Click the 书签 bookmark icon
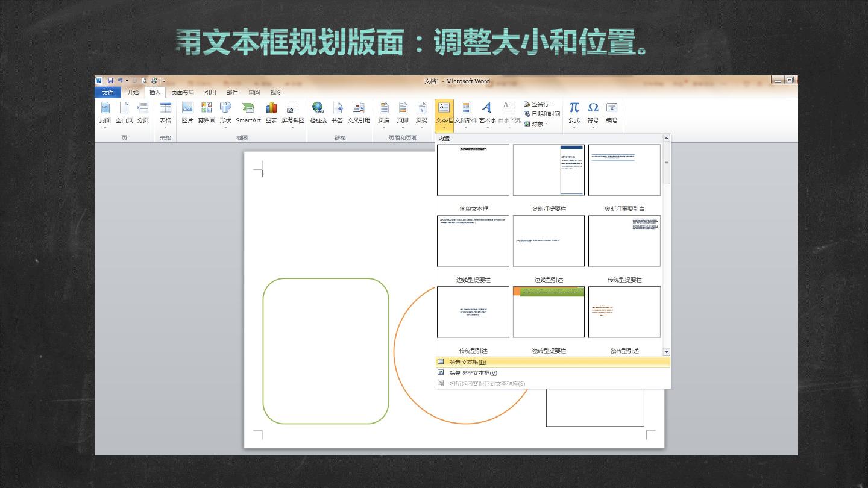The height and width of the screenshot is (488, 868). tap(337, 113)
